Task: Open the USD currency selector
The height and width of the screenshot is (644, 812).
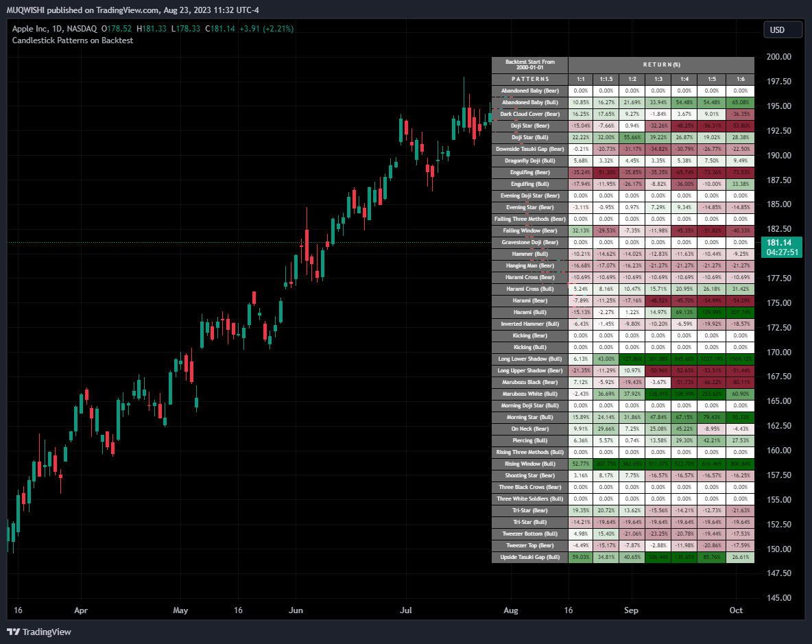Action: pos(783,30)
